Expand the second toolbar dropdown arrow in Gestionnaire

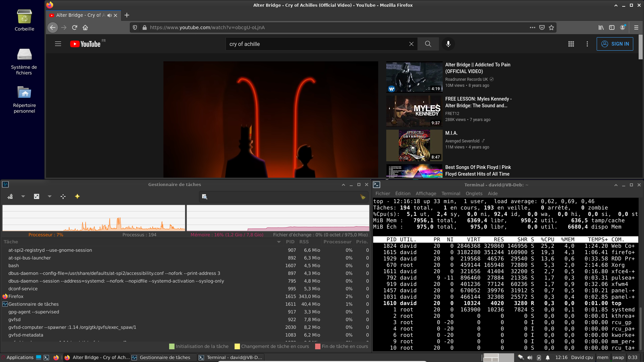pos(50,196)
